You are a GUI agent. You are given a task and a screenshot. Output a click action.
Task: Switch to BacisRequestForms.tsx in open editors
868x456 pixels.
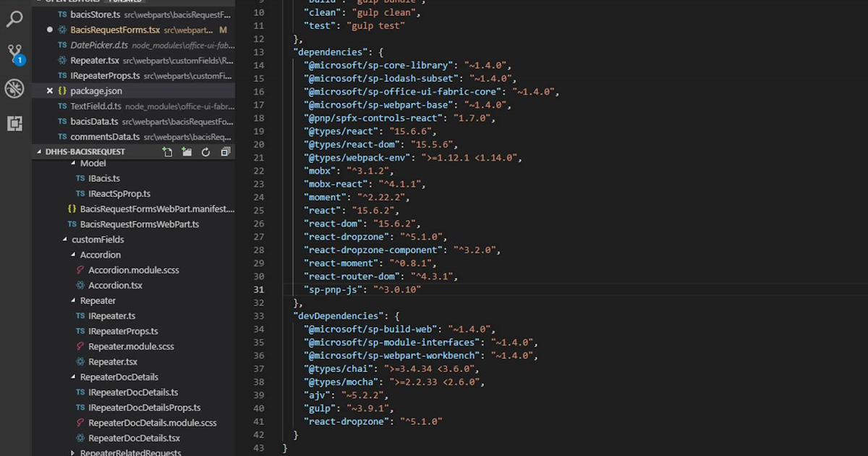[134, 30]
